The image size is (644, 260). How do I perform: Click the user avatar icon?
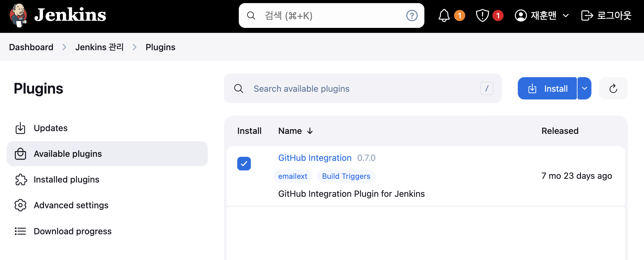point(521,15)
